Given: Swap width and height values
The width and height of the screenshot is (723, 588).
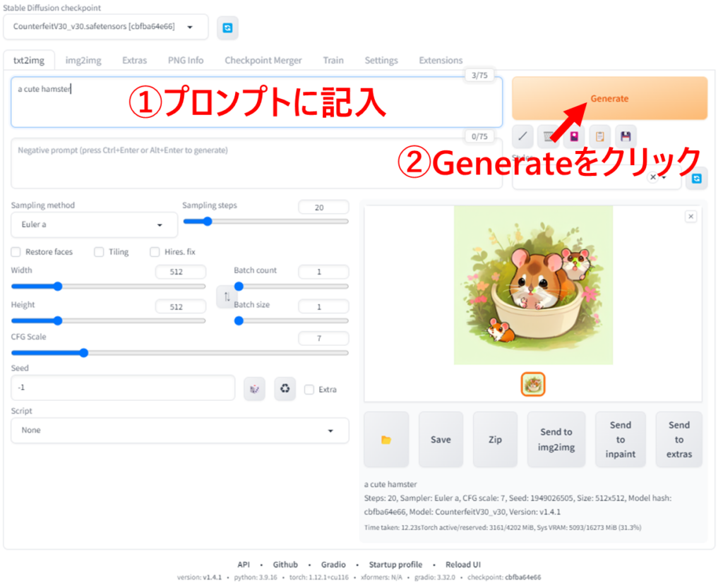Looking at the screenshot, I should (226, 297).
